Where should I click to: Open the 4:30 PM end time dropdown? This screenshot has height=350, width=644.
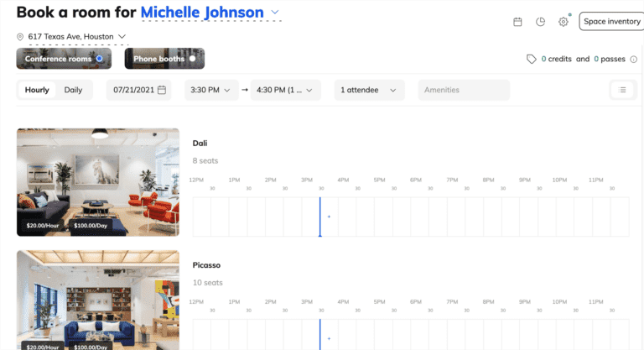pos(285,90)
